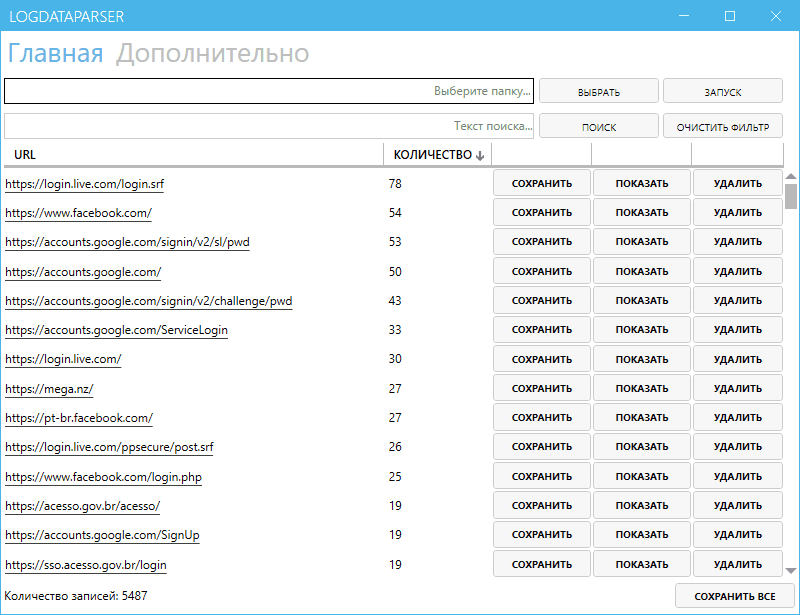
Task: Open the accounts.google.com/ServiceLogin link
Action: [x=115, y=329]
